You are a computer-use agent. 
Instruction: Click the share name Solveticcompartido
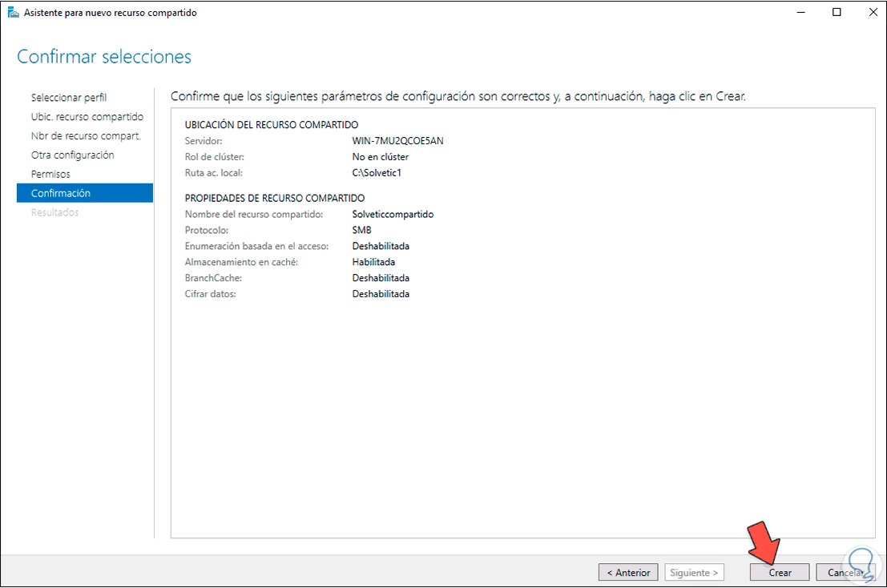(x=392, y=214)
